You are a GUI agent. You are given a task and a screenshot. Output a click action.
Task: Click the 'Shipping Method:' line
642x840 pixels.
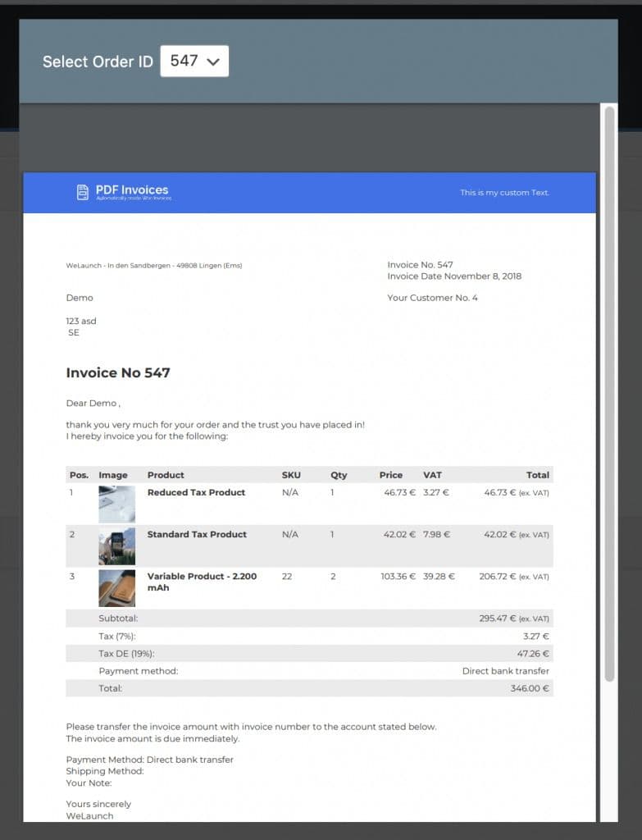tap(105, 771)
